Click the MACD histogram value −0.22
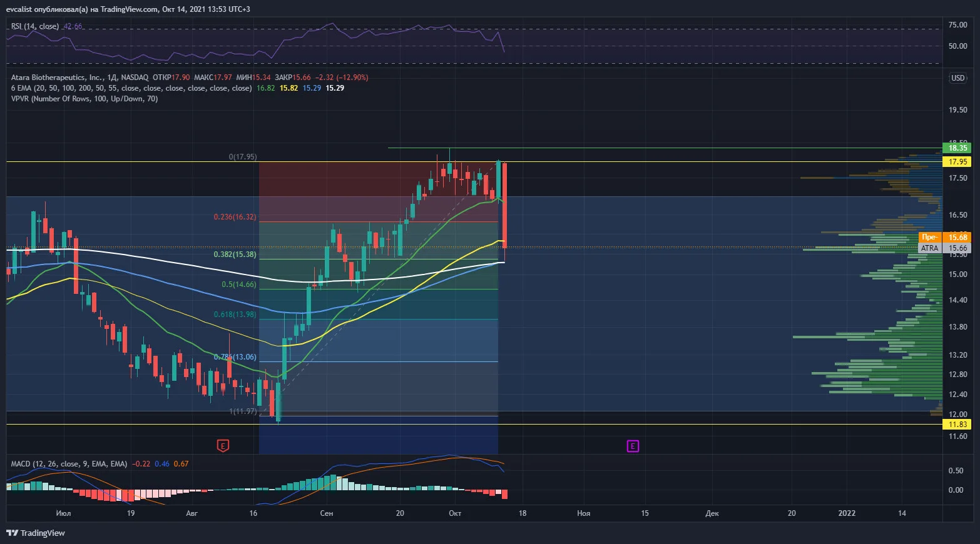The height and width of the screenshot is (544, 980). (x=141, y=464)
